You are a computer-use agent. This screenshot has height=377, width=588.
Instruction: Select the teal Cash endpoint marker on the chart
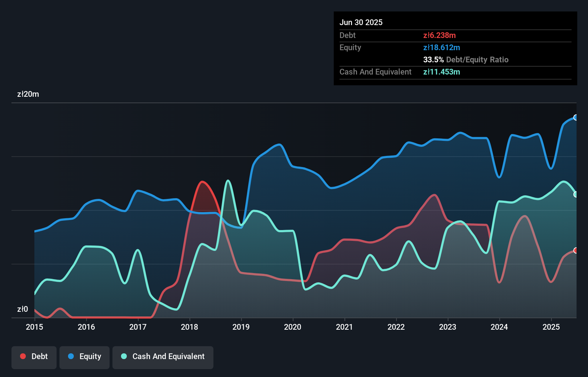[576, 194]
